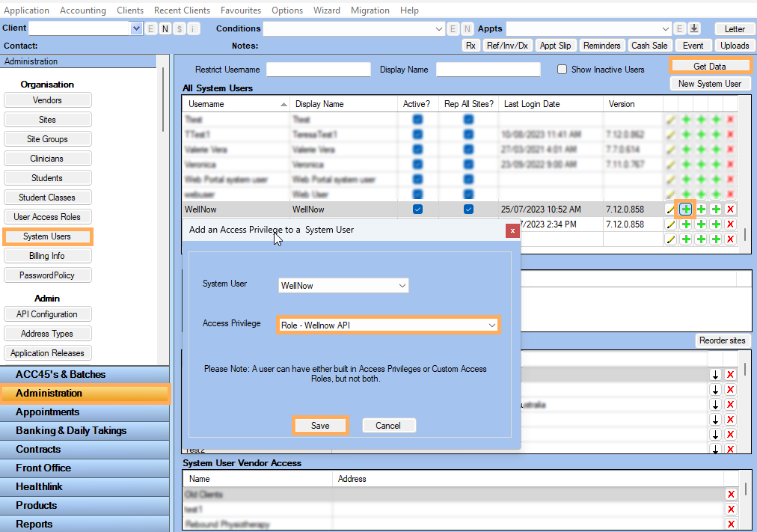This screenshot has width=757, height=532.
Task: Click the red X delete icon in WellNow row
Action: (730, 210)
